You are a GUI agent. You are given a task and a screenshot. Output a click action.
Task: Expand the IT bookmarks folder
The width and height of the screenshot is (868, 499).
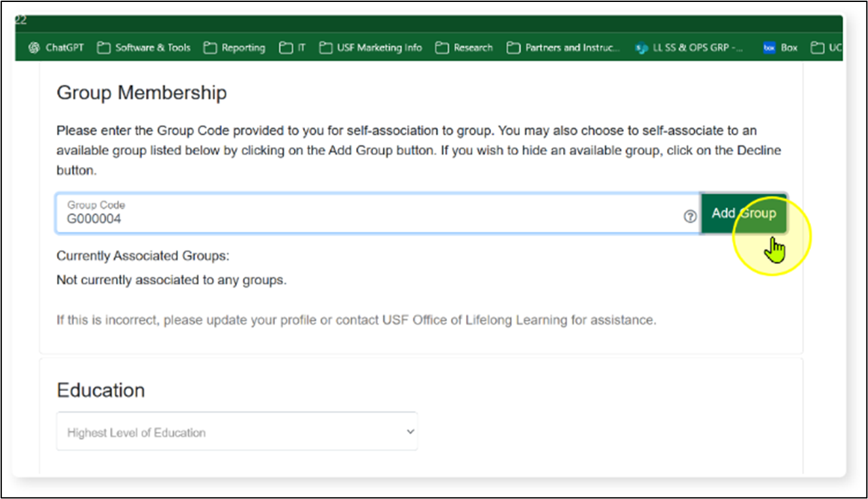point(292,47)
